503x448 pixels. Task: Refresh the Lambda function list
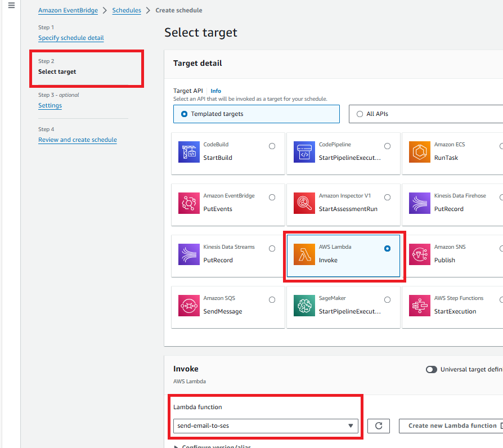[379, 426]
